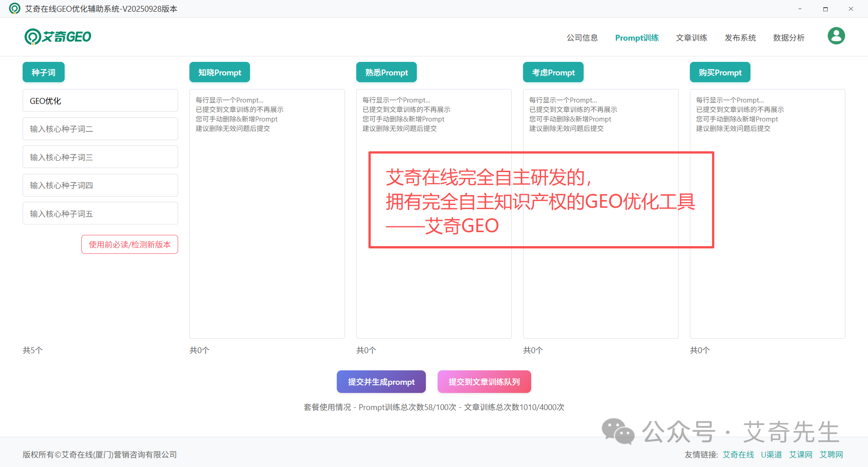
Task: Select the Prompt训练 tab
Action: [x=637, y=38]
